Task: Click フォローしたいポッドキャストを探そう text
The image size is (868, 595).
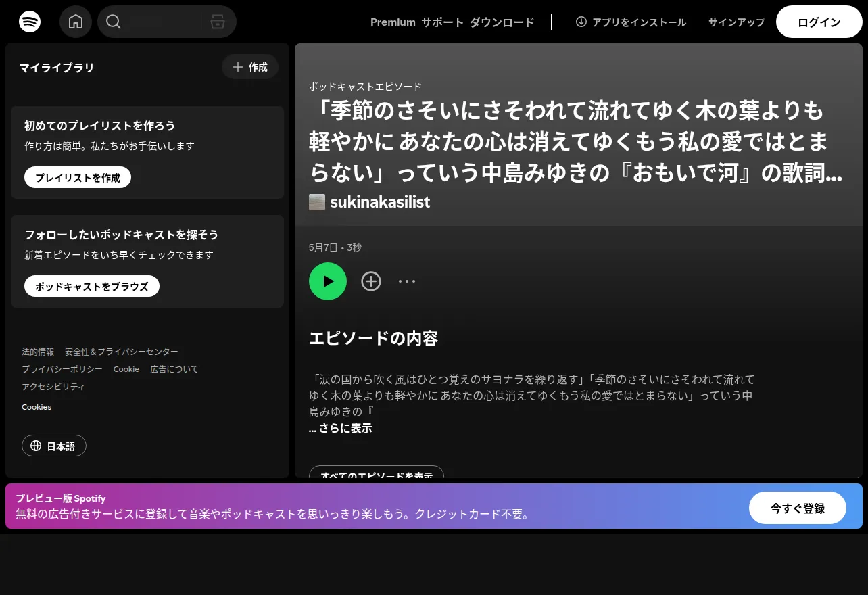Action: coord(122,235)
